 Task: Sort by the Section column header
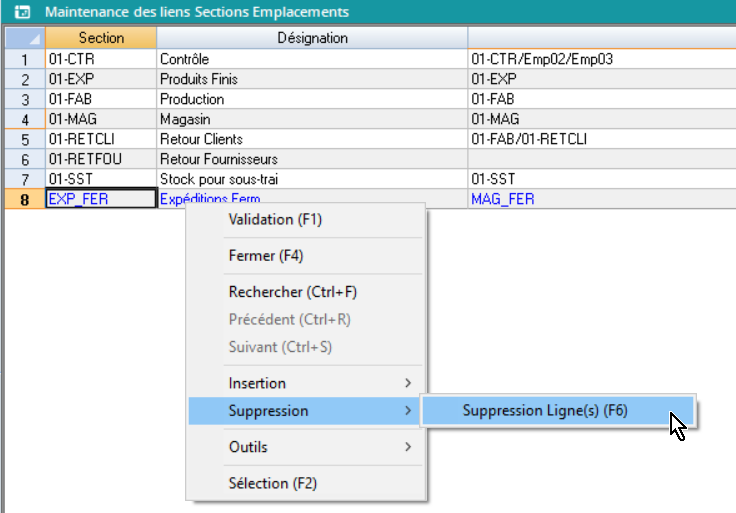point(101,38)
